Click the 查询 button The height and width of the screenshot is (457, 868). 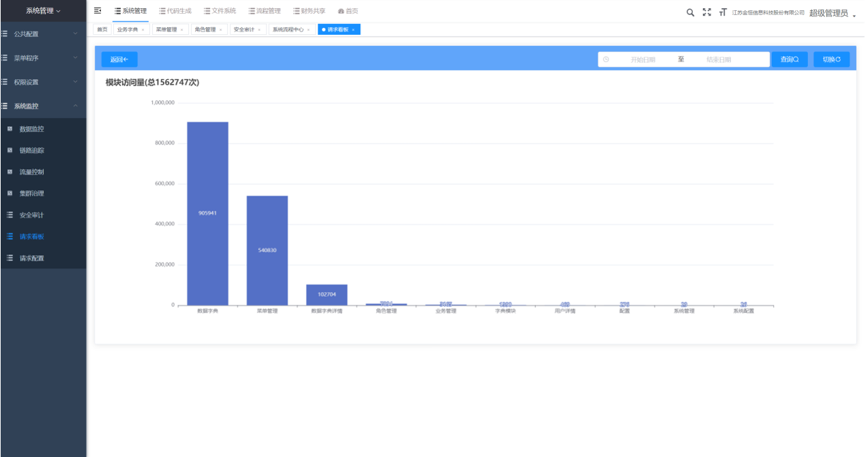pyautogui.click(x=790, y=59)
